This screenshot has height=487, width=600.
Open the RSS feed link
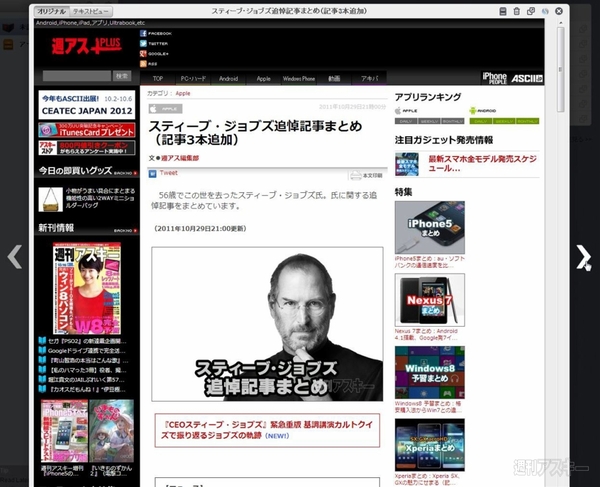148,64
